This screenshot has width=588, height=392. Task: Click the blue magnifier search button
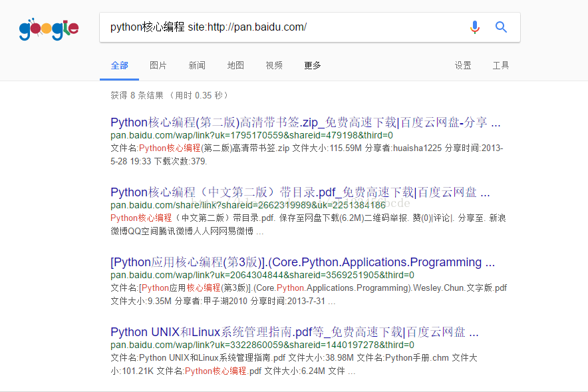pos(501,27)
